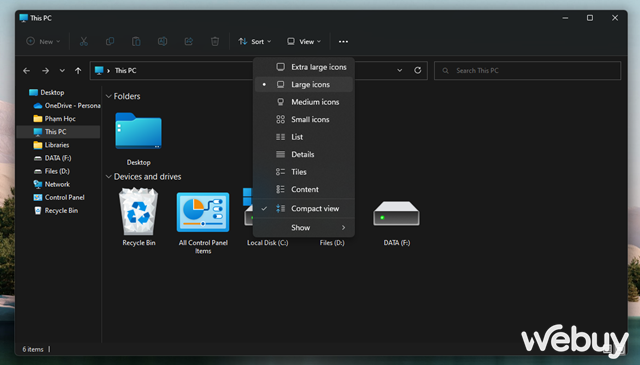Click the Rename icon in toolbar

coord(162,41)
